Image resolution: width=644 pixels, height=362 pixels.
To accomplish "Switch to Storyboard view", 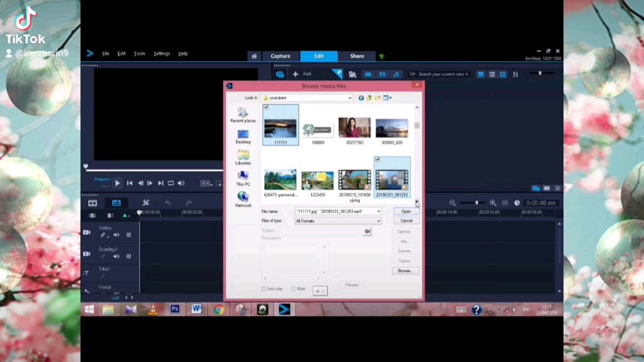I will pyautogui.click(x=92, y=203).
